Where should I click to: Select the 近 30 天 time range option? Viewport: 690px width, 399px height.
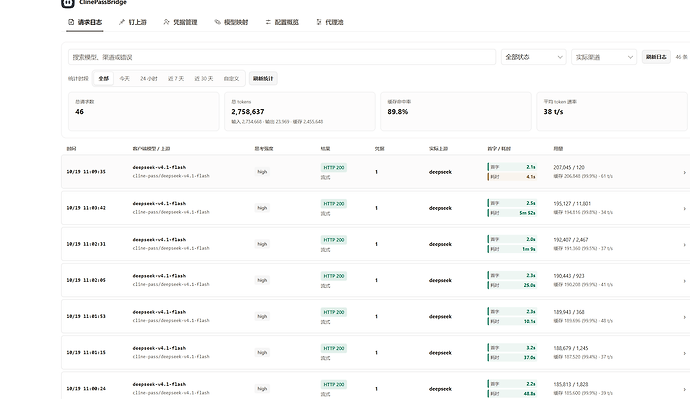pos(204,79)
